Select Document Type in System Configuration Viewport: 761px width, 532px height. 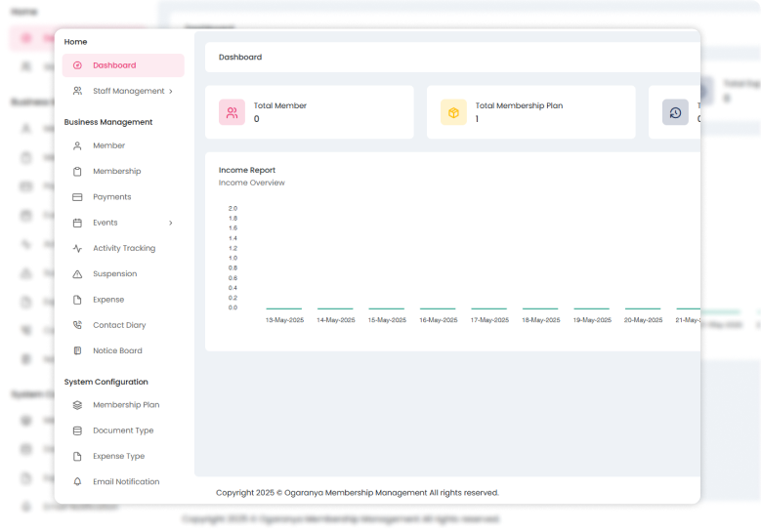tap(123, 430)
